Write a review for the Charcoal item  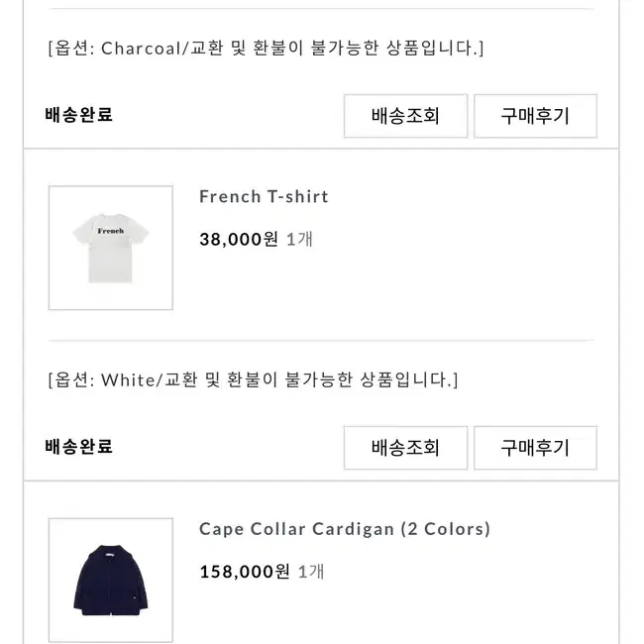click(535, 116)
